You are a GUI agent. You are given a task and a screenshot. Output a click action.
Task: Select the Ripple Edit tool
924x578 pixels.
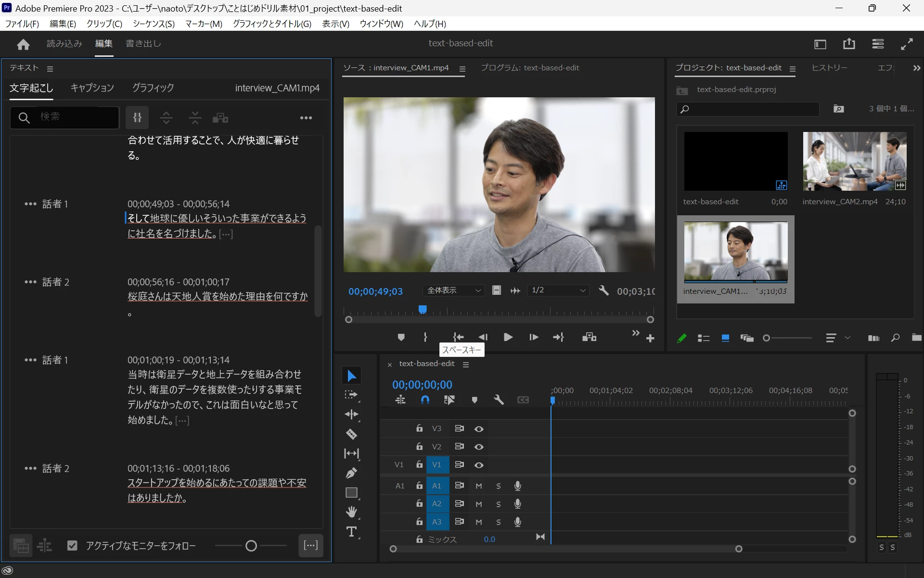point(351,414)
